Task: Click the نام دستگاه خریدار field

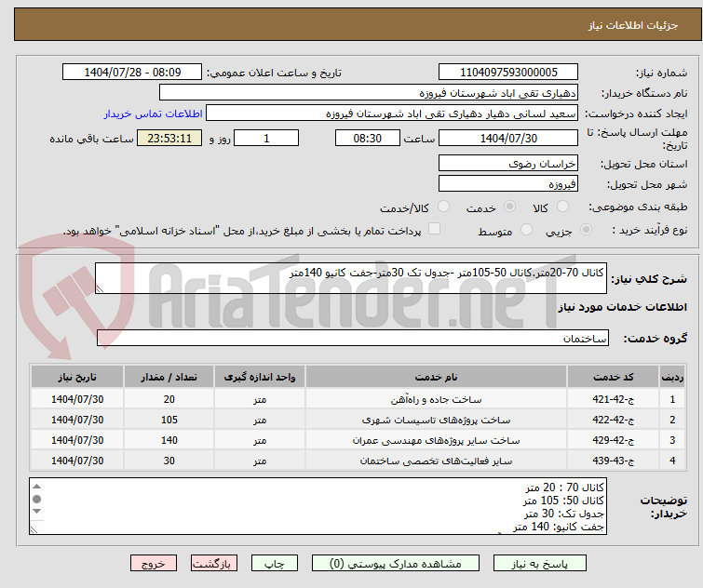Action: [x=369, y=93]
